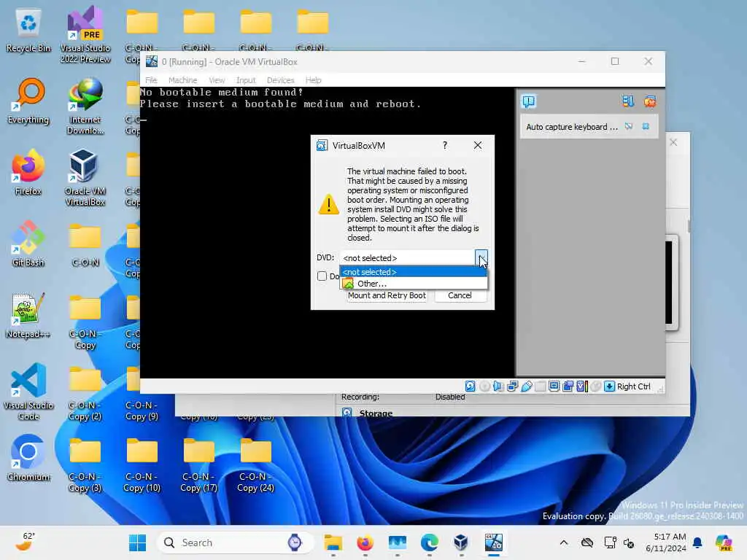The height and width of the screenshot is (560, 747).
Task: Click the Firefox icon on the taskbar
Action: tap(365, 542)
